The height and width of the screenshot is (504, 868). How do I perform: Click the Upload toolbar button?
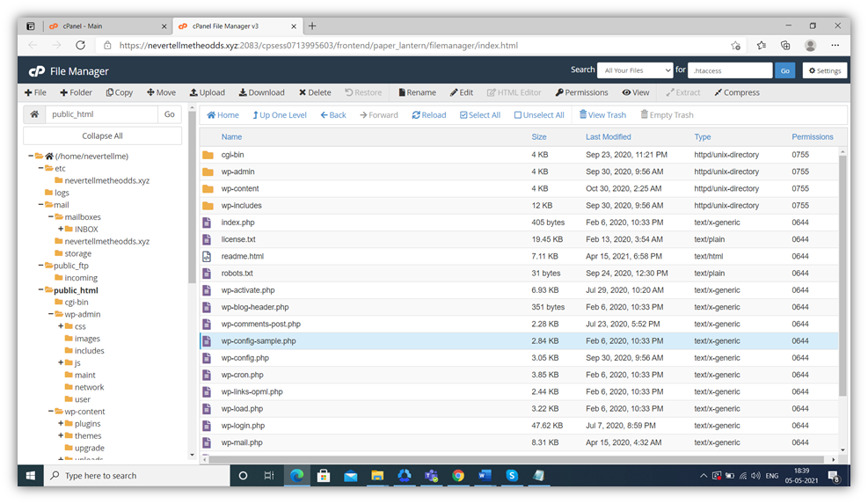pos(207,92)
